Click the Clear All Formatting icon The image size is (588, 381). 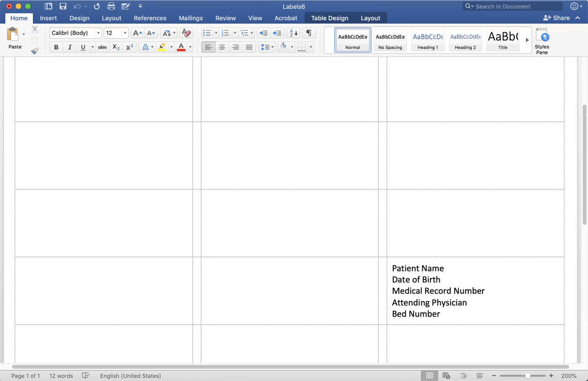(186, 33)
